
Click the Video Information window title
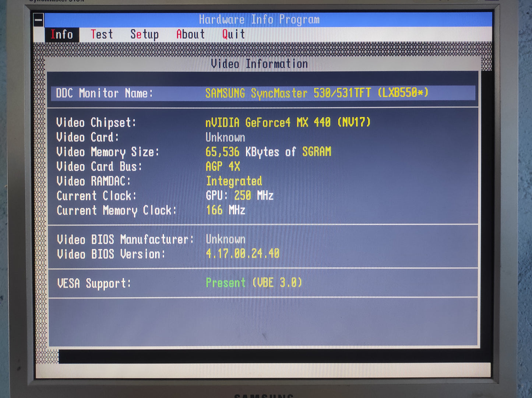point(259,64)
